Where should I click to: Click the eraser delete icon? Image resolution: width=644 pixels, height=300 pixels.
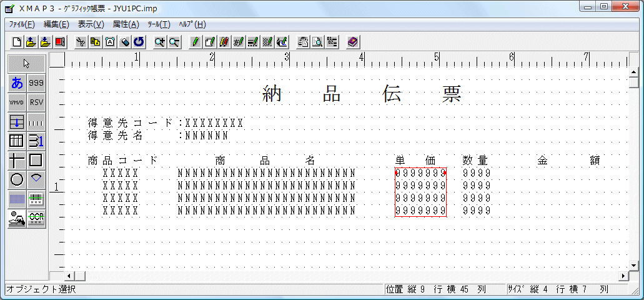125,41
